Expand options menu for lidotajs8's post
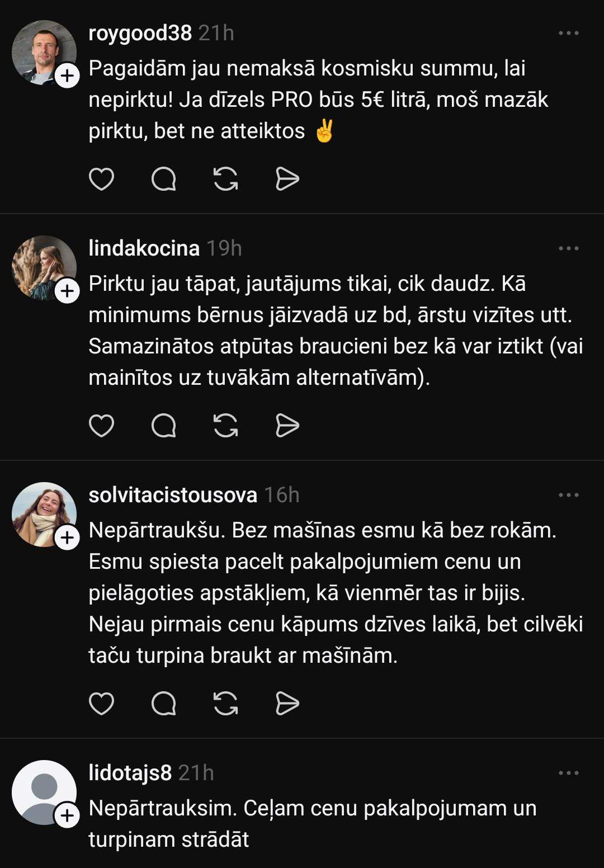The height and width of the screenshot is (868, 604). tap(569, 773)
